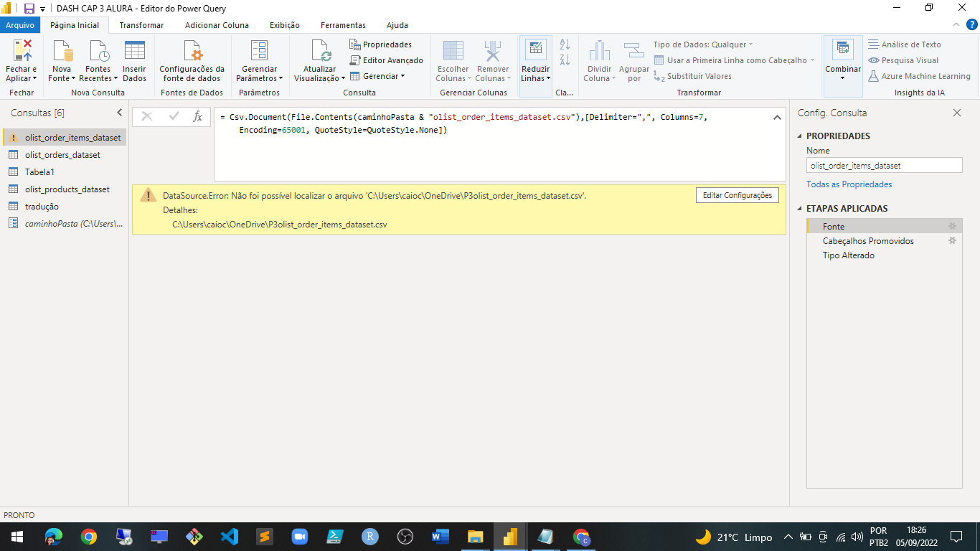Collapse the formula bar chevron
Image resolution: width=980 pixels, height=551 pixels.
pyautogui.click(x=777, y=117)
